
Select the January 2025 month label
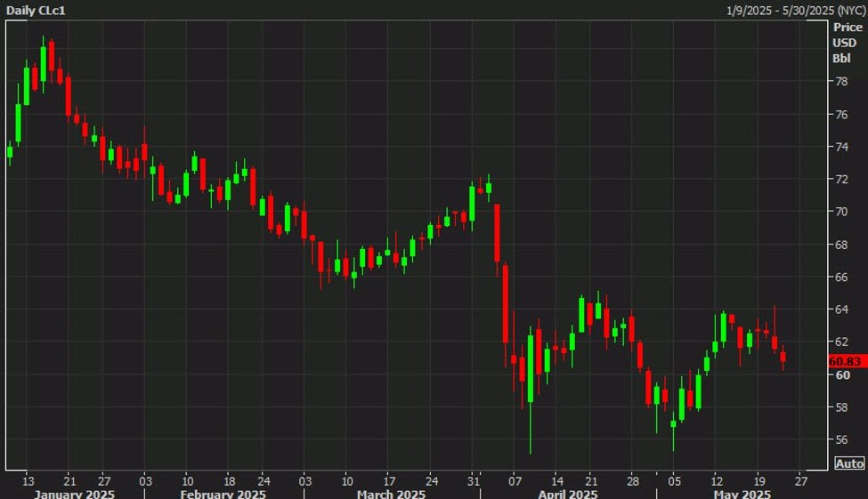point(75,493)
